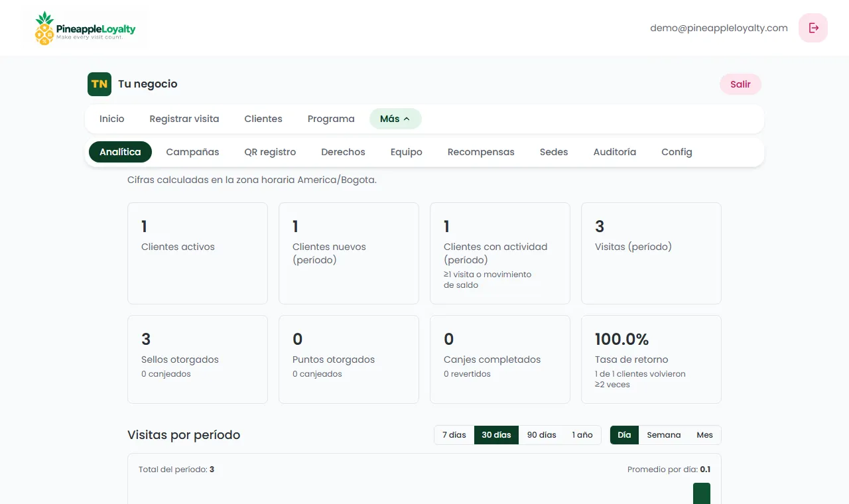Select the 30 días range
The image size is (849, 504).
click(x=496, y=435)
